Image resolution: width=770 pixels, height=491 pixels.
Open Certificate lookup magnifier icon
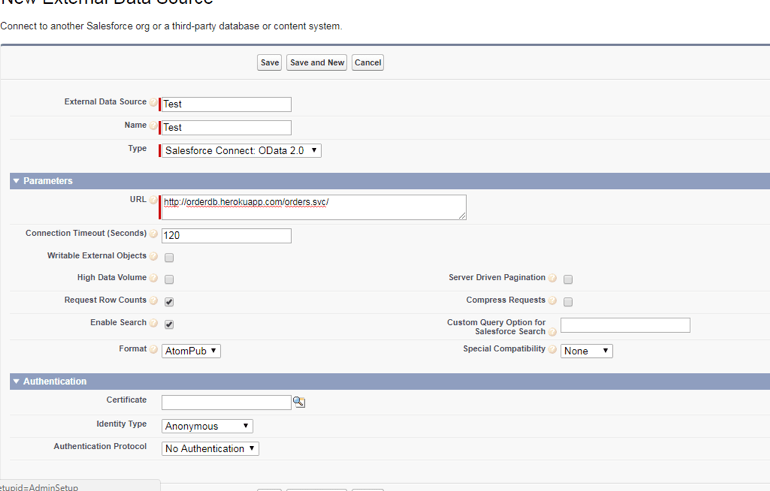point(299,402)
